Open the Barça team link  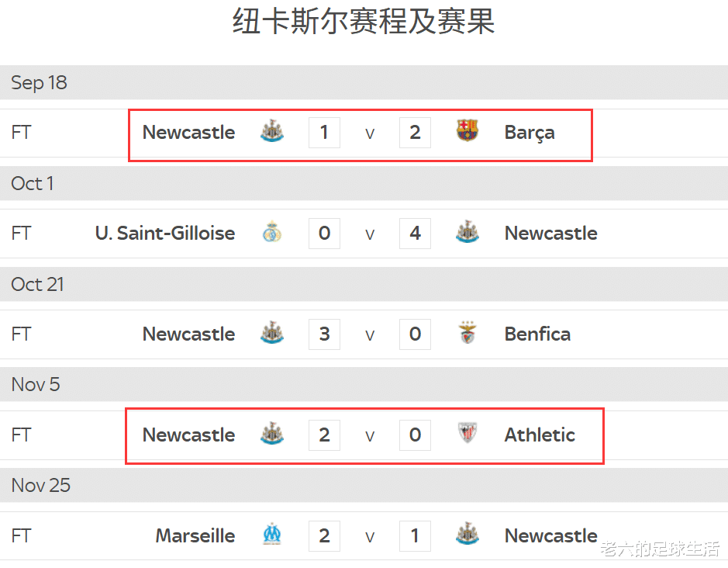(x=530, y=133)
